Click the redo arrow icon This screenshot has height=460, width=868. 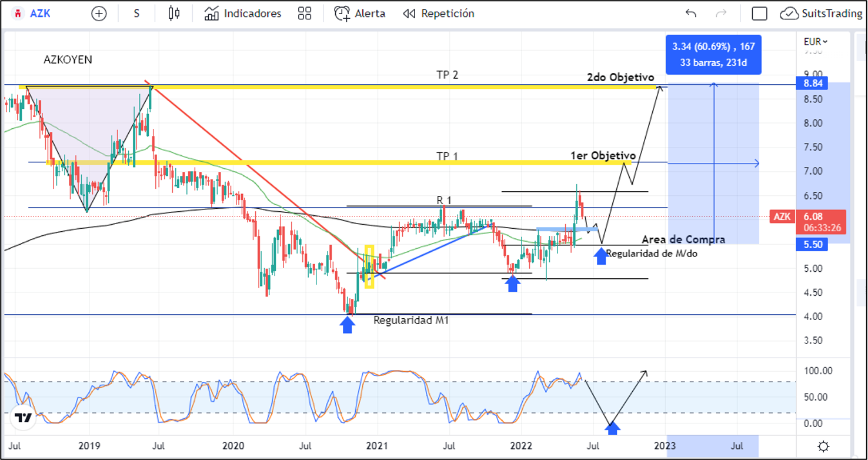coord(721,14)
